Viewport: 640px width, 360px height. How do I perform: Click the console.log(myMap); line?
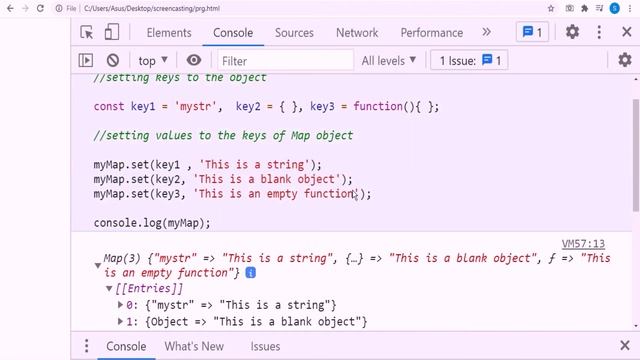pyautogui.click(x=152, y=223)
